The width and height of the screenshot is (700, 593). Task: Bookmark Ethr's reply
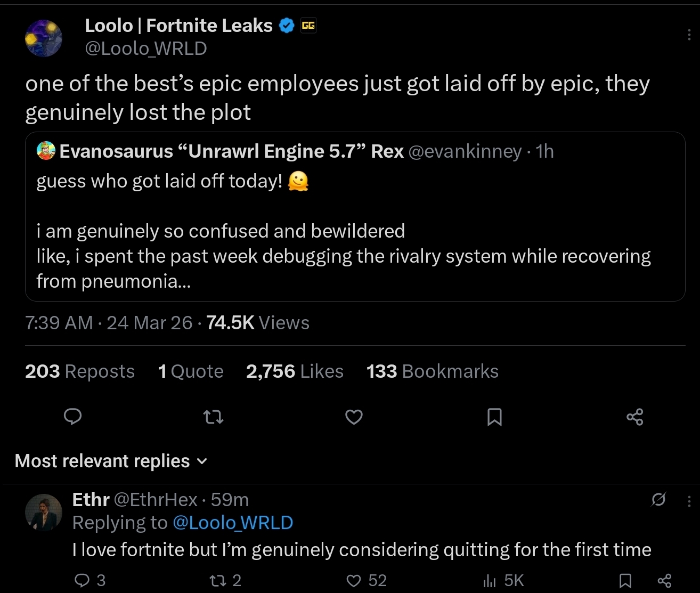[x=625, y=580]
